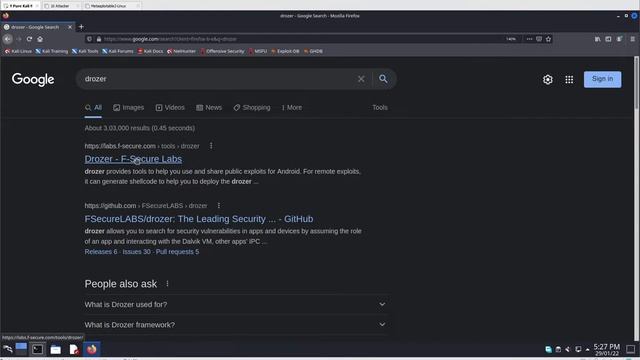Open options for the F-Secure result
The width and height of the screenshot is (640, 360).
pos(211,146)
